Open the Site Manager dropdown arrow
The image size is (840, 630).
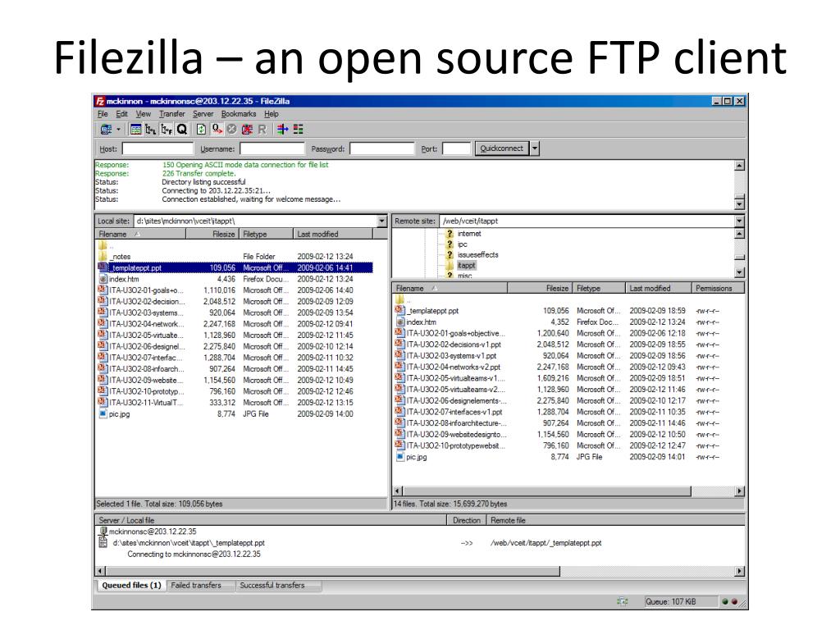(118, 129)
